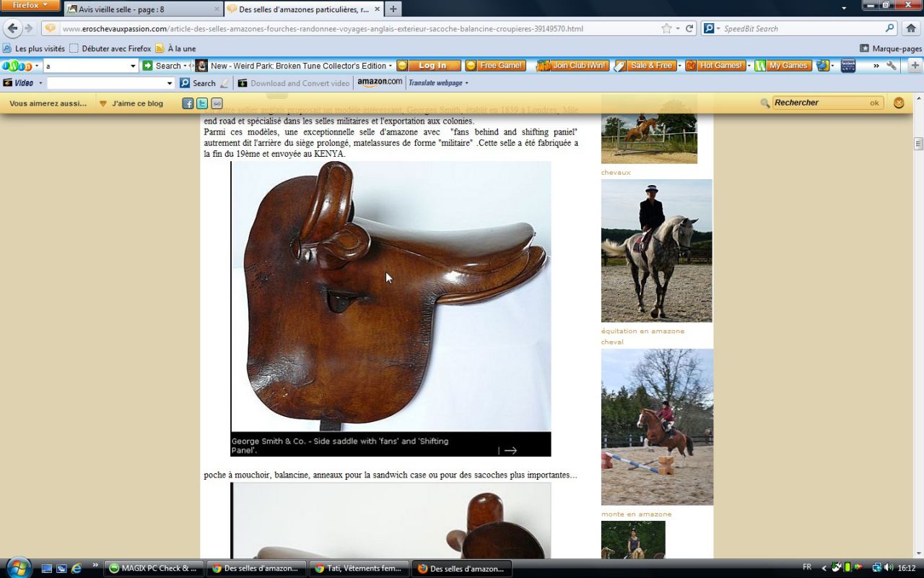The height and width of the screenshot is (578, 924).
Task: Click the 'J'aime ce blog' link
Action: pyautogui.click(x=137, y=103)
